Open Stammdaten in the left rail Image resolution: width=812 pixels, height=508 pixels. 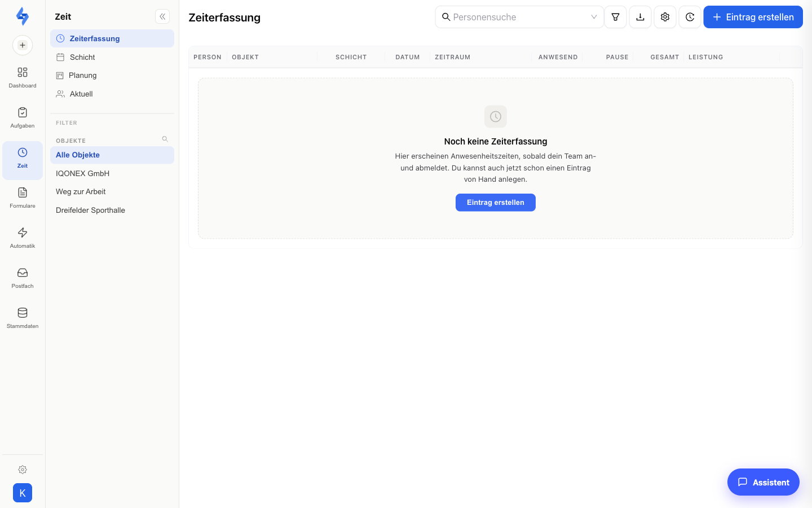(x=23, y=318)
